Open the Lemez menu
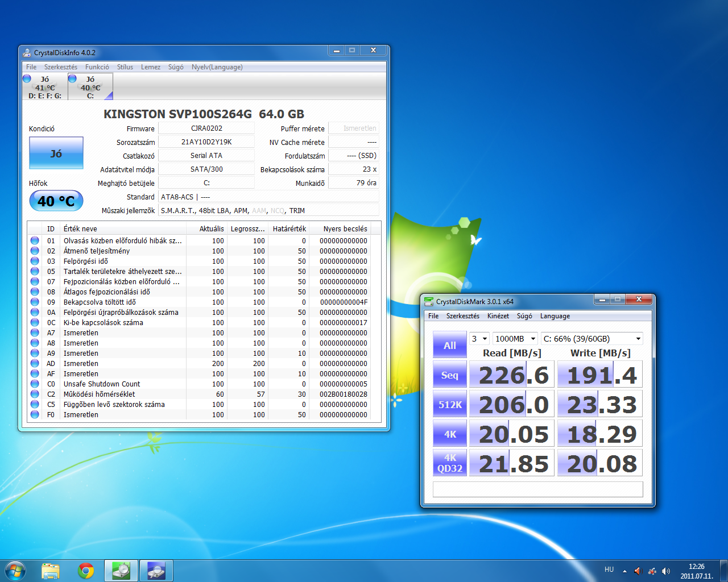Image resolution: width=728 pixels, height=582 pixels. [x=151, y=67]
